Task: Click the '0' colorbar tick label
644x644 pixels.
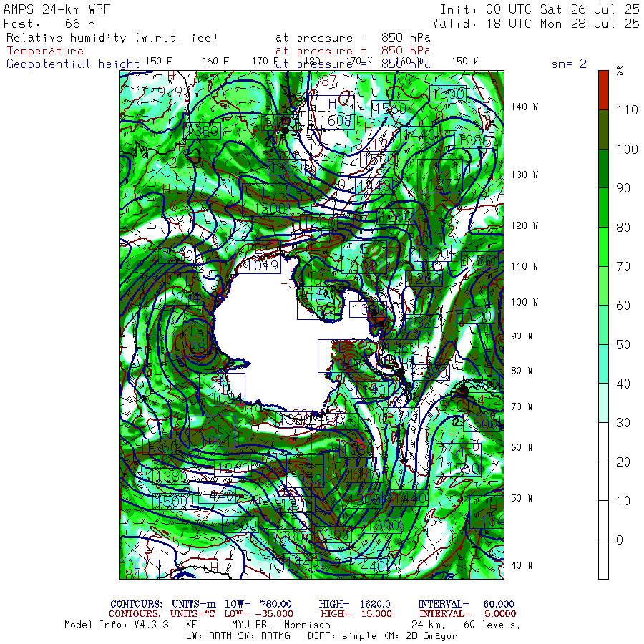Action: click(620, 540)
